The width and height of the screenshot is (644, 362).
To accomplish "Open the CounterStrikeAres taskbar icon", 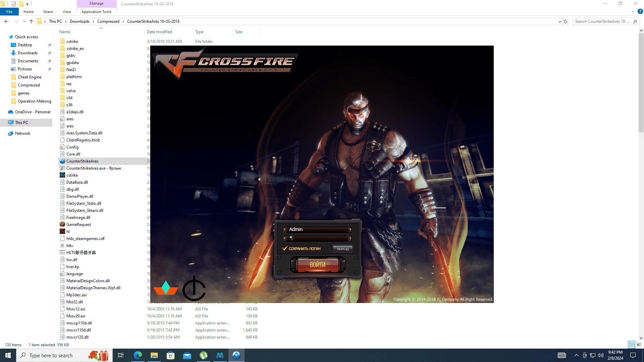I will (x=236, y=355).
